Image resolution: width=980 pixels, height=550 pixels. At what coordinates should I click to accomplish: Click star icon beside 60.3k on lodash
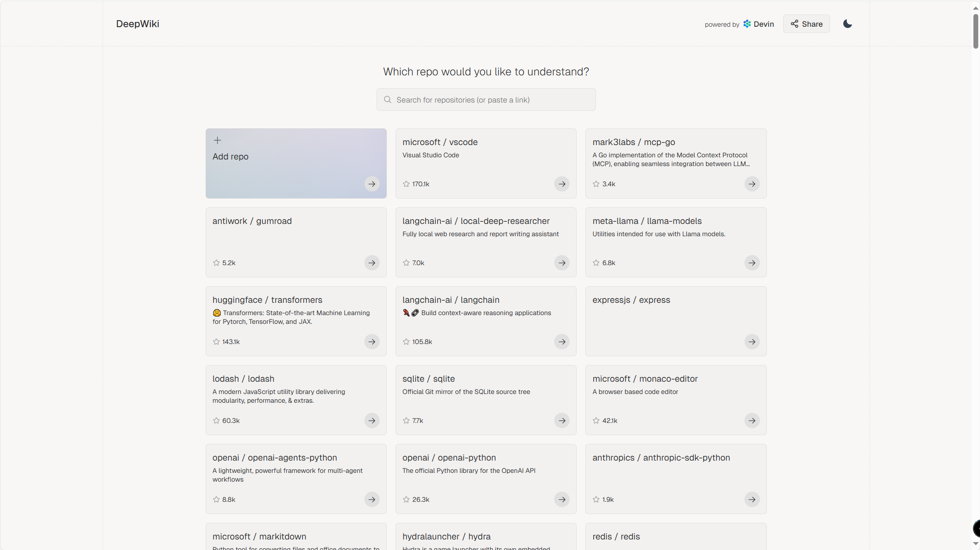[216, 420]
